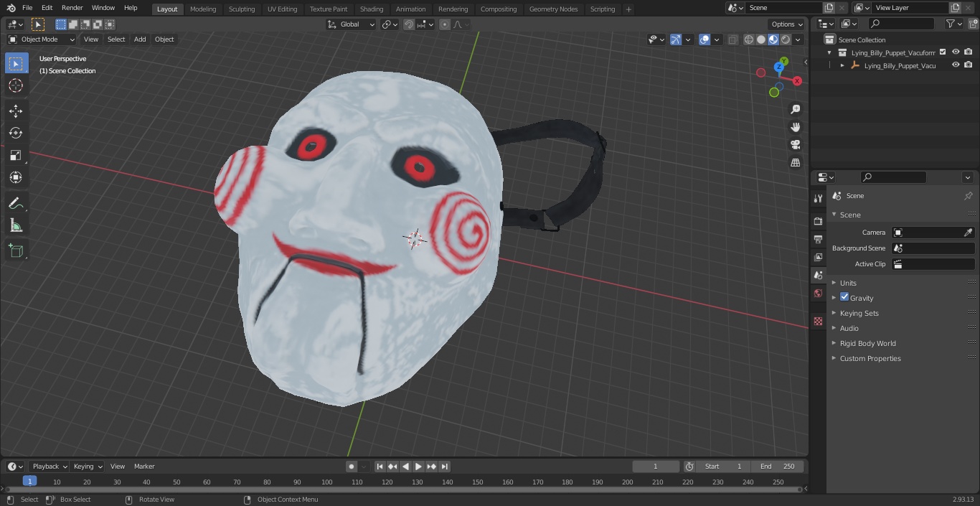The width and height of the screenshot is (980, 506).
Task: Uncheck the collection exclude checkbox in outliner
Action: 943,52
